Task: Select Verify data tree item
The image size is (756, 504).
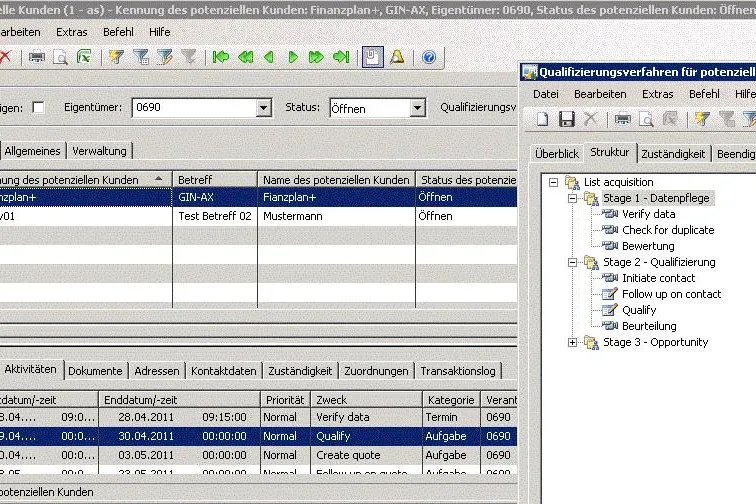Action: pos(648,214)
